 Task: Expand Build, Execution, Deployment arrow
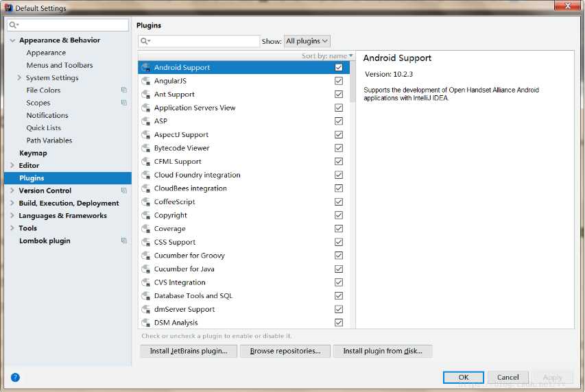12,203
